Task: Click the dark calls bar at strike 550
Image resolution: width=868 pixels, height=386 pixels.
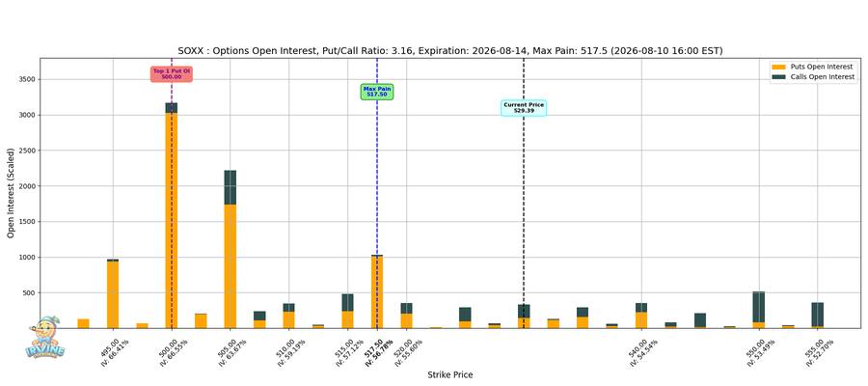Action: tap(758, 307)
